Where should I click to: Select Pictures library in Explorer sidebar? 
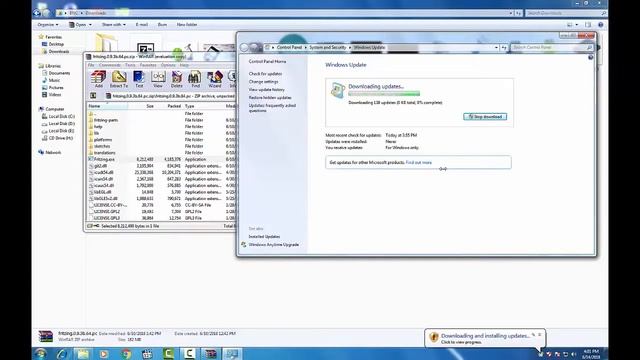pos(53,88)
